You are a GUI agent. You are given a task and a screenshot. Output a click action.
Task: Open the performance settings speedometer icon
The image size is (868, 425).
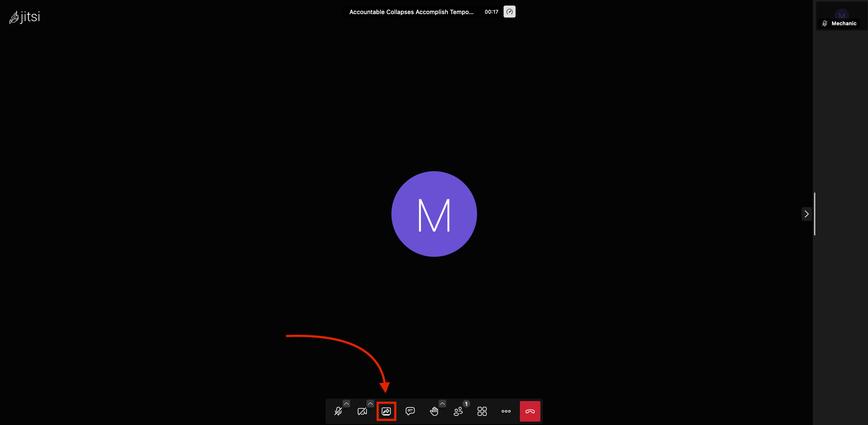point(510,12)
